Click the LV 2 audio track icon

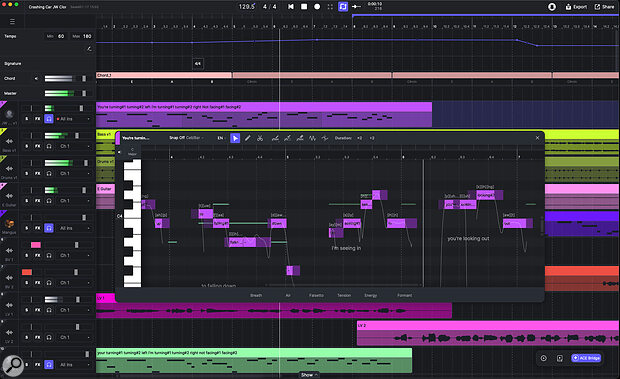click(x=9, y=332)
